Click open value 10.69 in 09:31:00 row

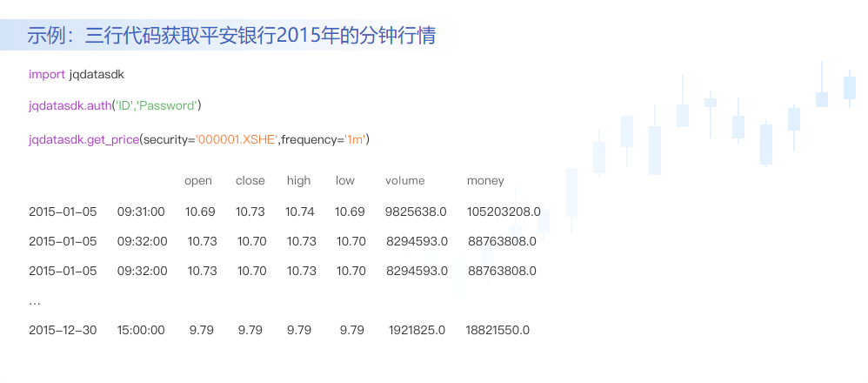pyautogui.click(x=200, y=212)
